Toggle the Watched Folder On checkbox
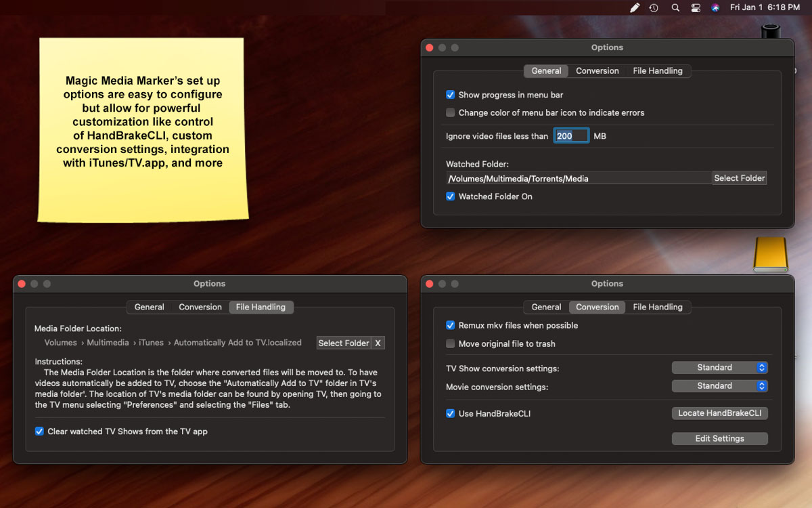The width and height of the screenshot is (812, 508). [451, 196]
